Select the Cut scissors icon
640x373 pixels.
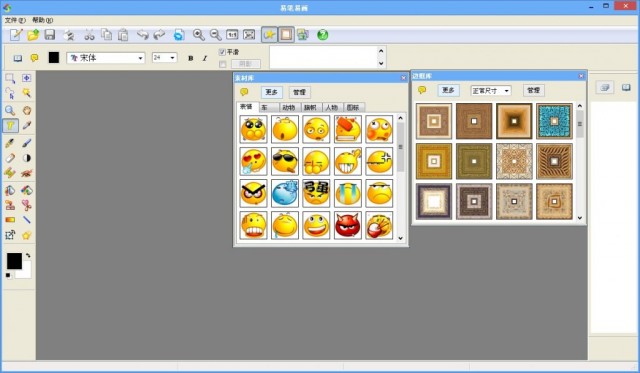89,35
